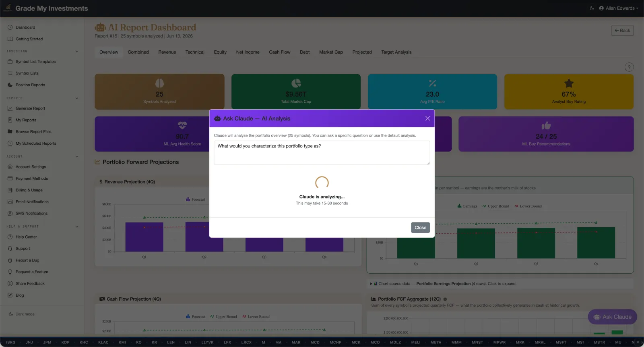Select the Debt tab
Image resolution: width=644 pixels, height=347 pixels.
(305, 52)
